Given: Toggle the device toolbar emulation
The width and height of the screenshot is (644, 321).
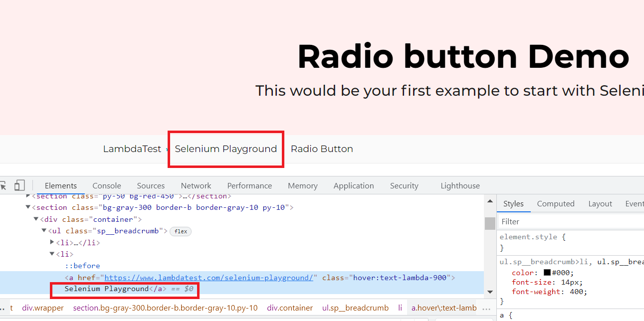Looking at the screenshot, I should (19, 185).
